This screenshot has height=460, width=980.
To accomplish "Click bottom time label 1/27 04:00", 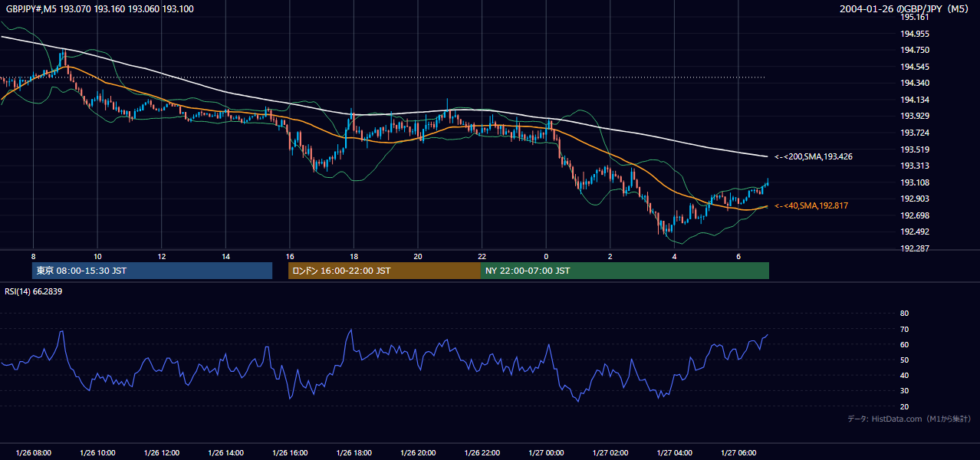I will [674, 452].
